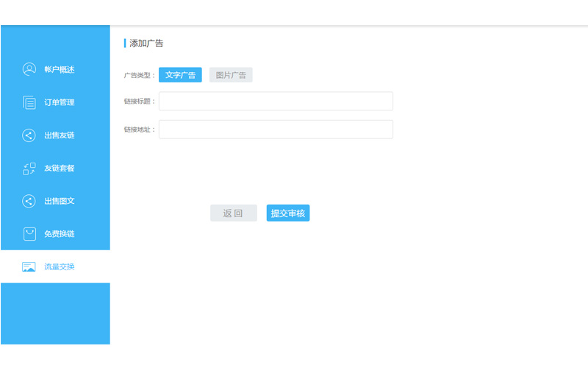
Task: Click the shopping bag icon beside 免费换链
Action: click(x=29, y=234)
